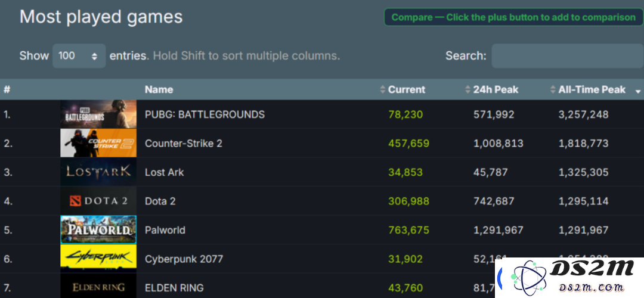The height and width of the screenshot is (298, 644).
Task: Click the Most played games heading
Action: click(101, 17)
